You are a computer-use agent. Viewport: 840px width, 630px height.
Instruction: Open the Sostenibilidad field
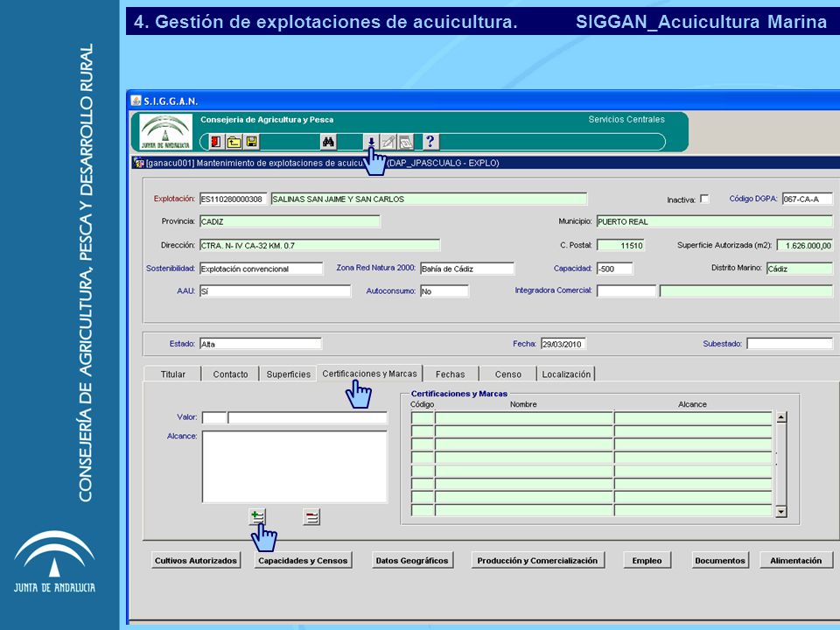point(262,269)
